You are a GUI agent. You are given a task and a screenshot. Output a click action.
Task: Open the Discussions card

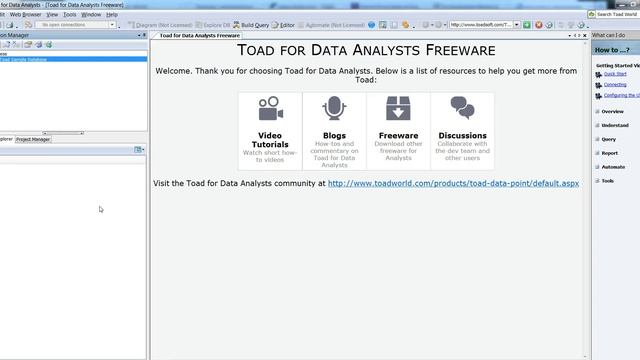tap(462, 131)
